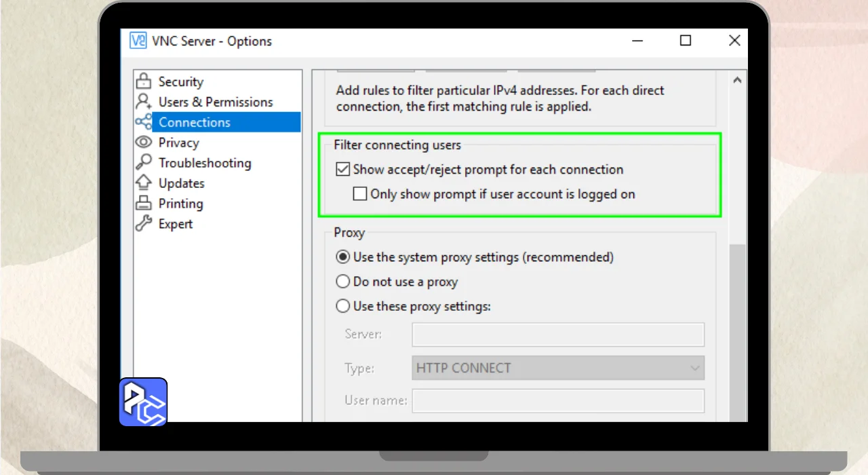Click the 'Filter connecting users' group label

397,145
